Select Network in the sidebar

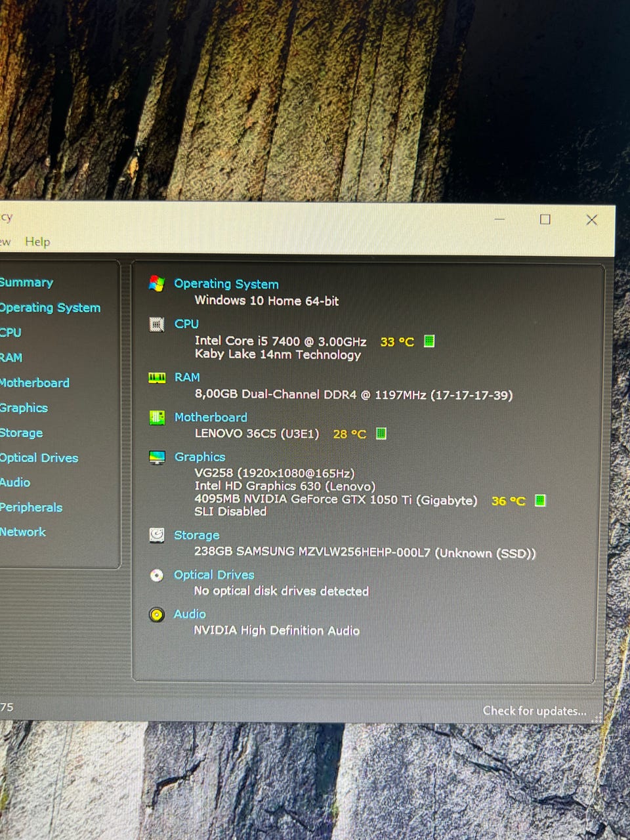pyautogui.click(x=23, y=532)
